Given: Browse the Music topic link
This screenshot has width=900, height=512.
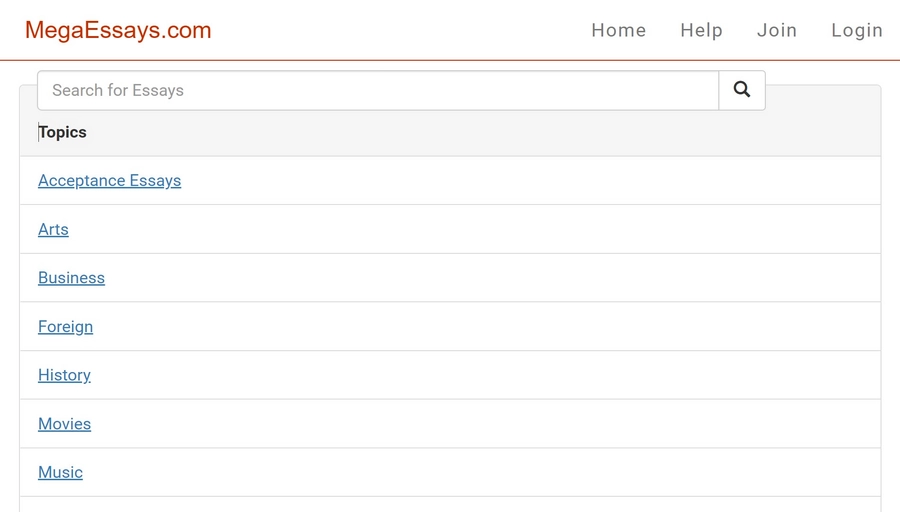Looking at the screenshot, I should (60, 472).
